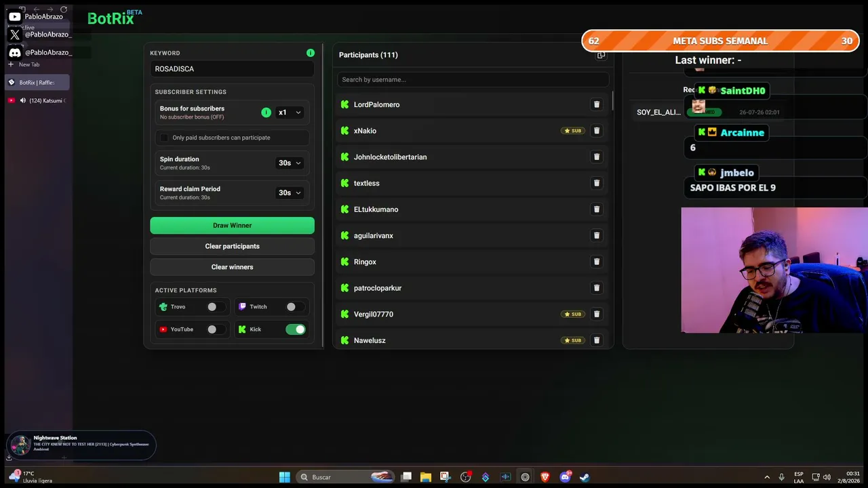868x488 pixels.
Task: Turn on YouTube platform switch
Action: pyautogui.click(x=215, y=329)
